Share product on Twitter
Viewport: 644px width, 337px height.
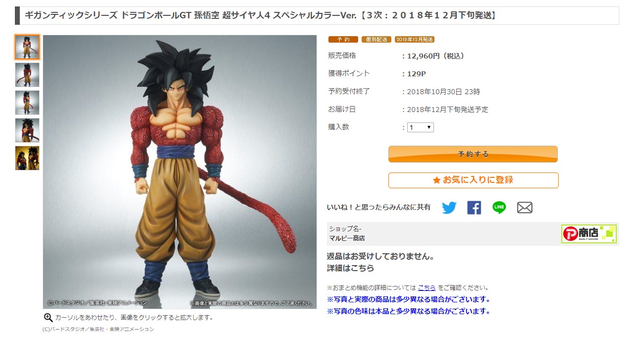pos(449,208)
